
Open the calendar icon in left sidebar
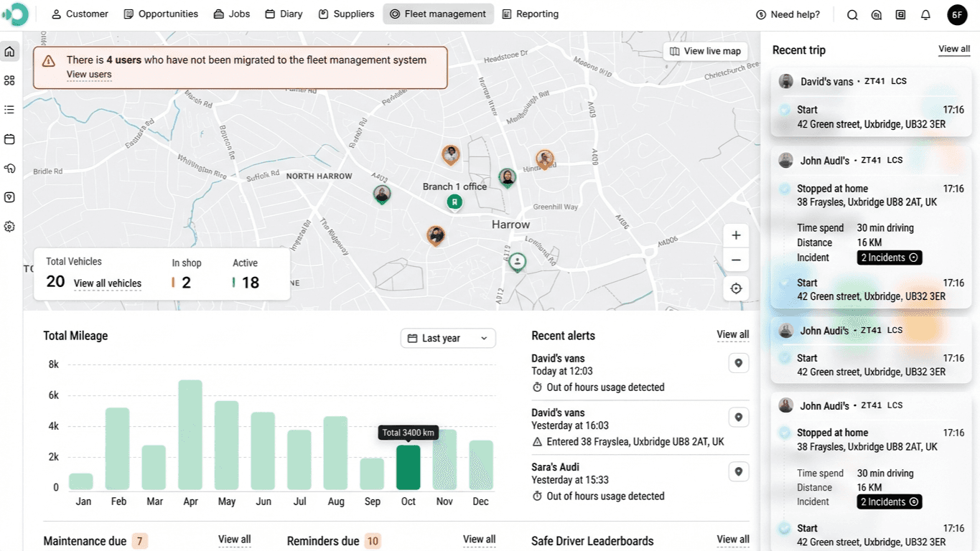(x=9, y=139)
